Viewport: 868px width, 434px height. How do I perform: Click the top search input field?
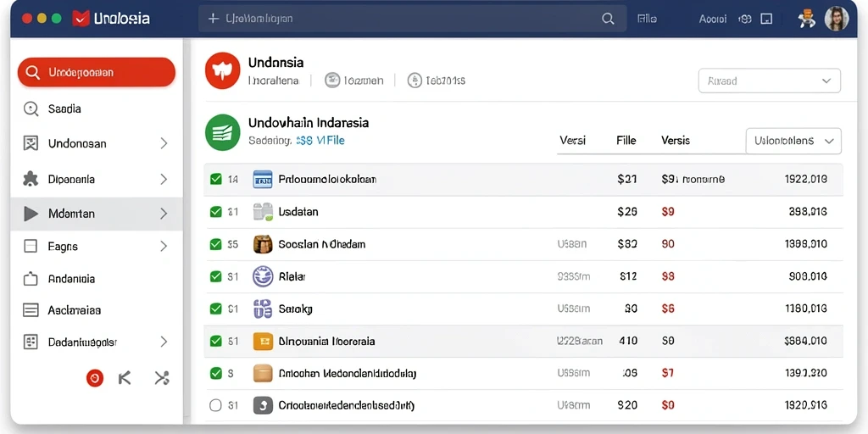coord(412,19)
